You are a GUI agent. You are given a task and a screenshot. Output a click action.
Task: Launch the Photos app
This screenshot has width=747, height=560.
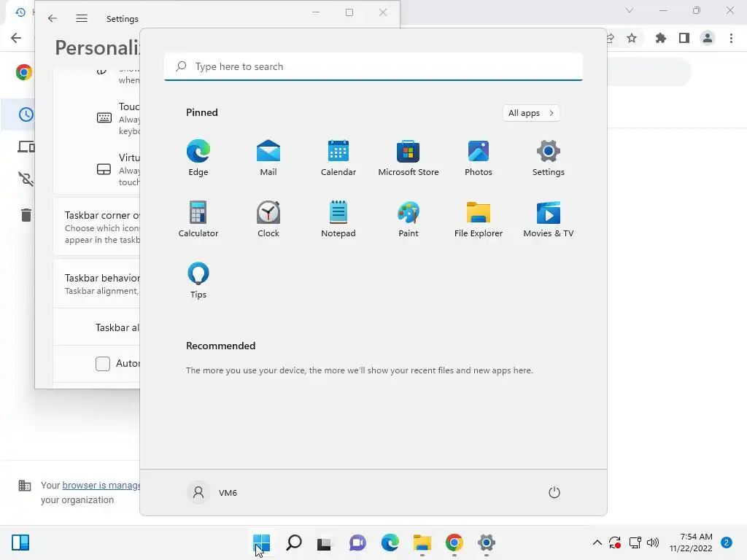pos(479,157)
